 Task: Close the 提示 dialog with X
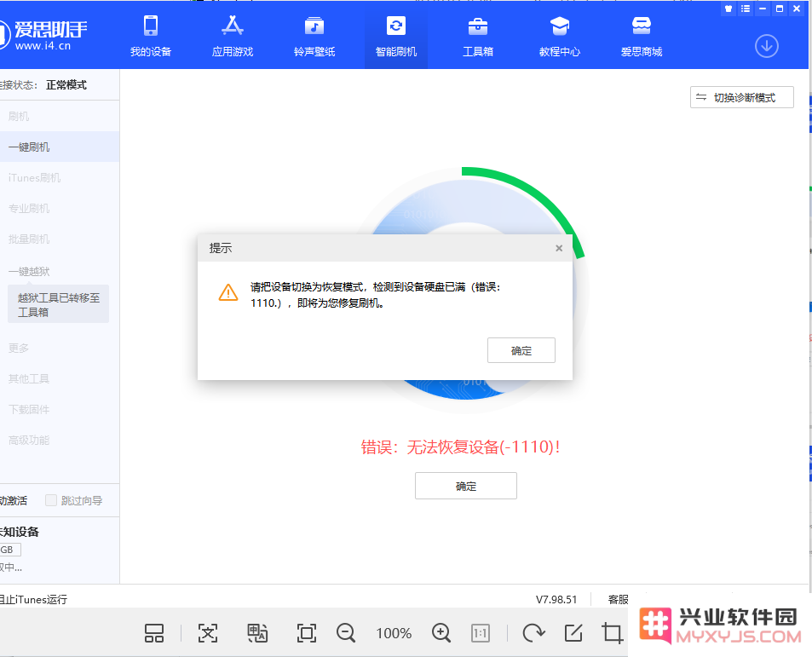[559, 248]
